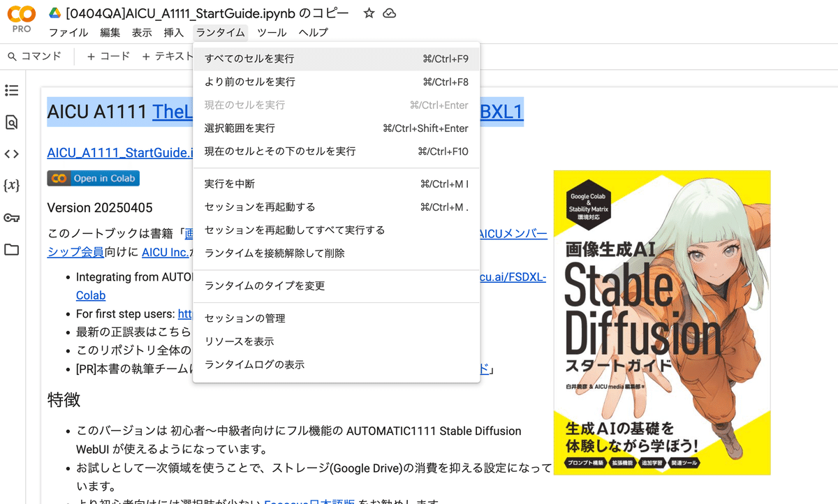
Task: Click the Google Drive icon beside title
Action: point(54,13)
